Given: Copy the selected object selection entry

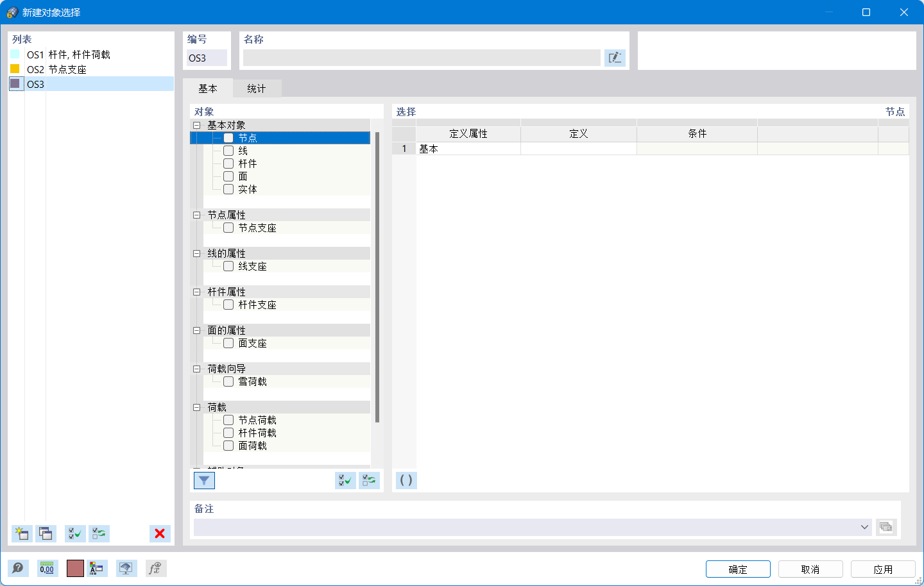Looking at the screenshot, I should point(46,533).
